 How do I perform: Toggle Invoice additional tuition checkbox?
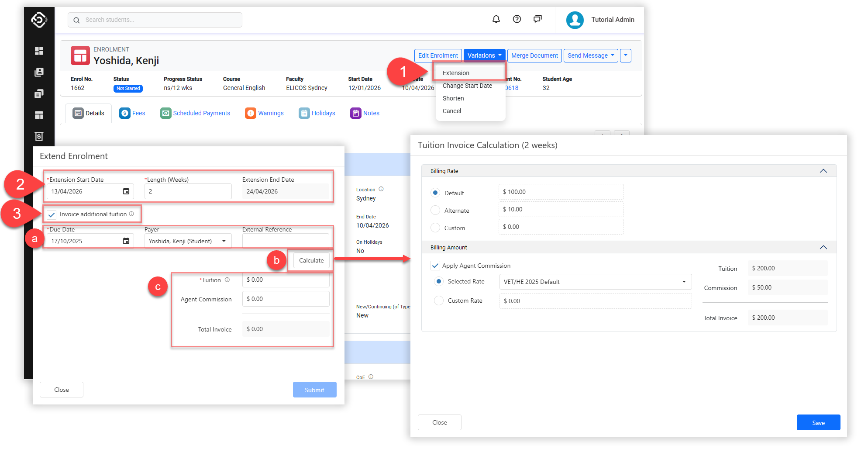pyautogui.click(x=52, y=214)
